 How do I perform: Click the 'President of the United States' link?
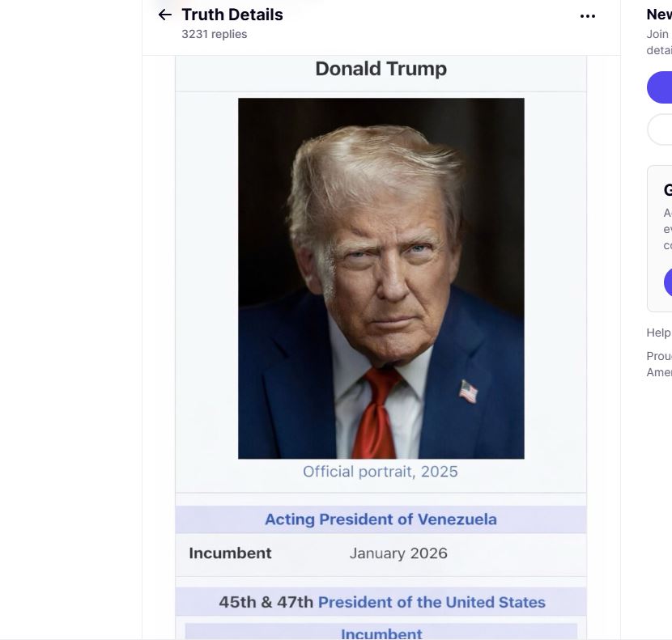pyautogui.click(x=432, y=602)
